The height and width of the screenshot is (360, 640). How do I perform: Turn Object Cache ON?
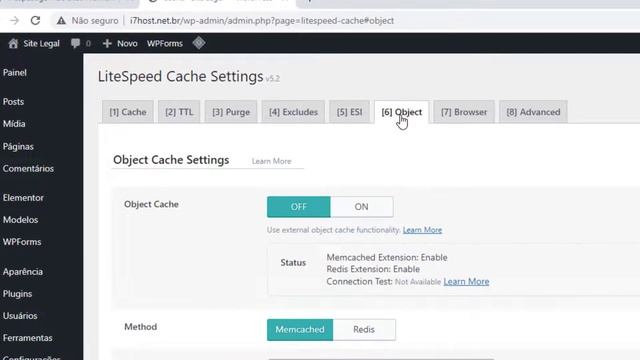coord(362,207)
